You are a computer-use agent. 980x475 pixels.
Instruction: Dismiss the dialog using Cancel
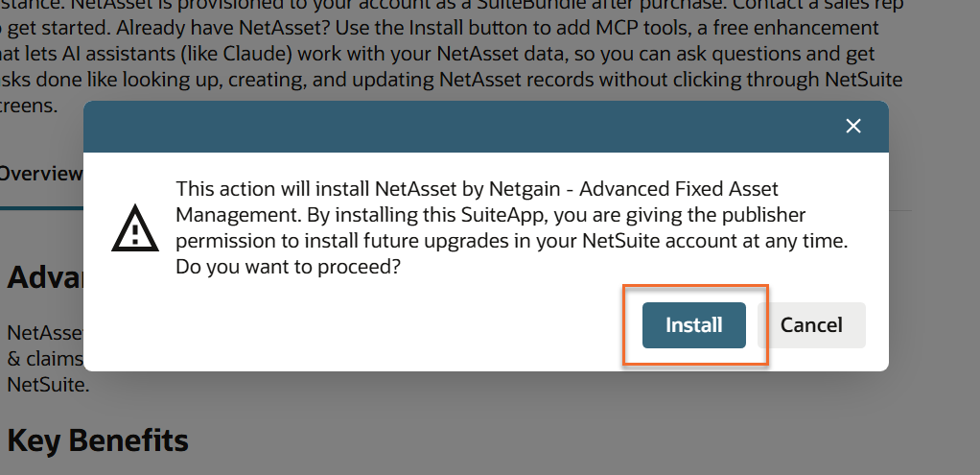(x=811, y=324)
